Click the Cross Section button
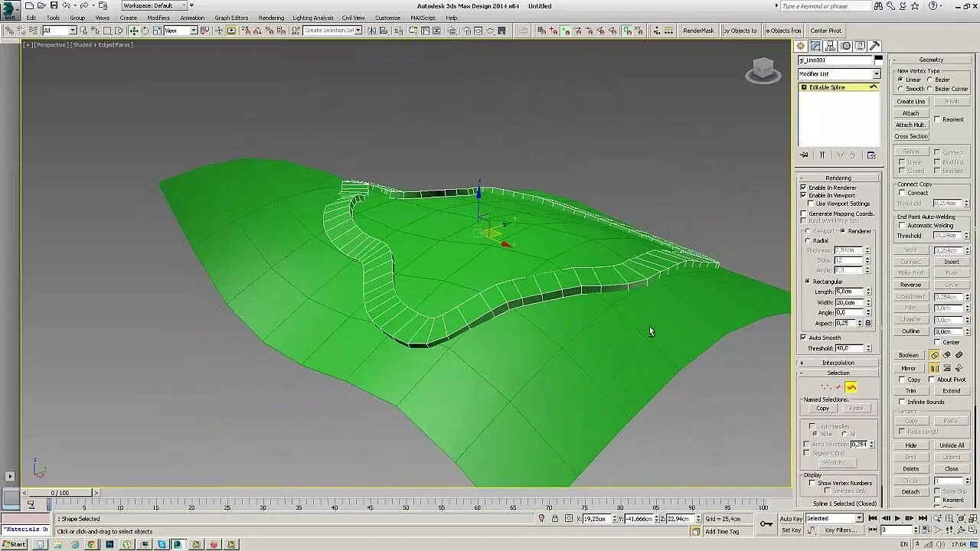The width and height of the screenshot is (980, 551). click(911, 136)
